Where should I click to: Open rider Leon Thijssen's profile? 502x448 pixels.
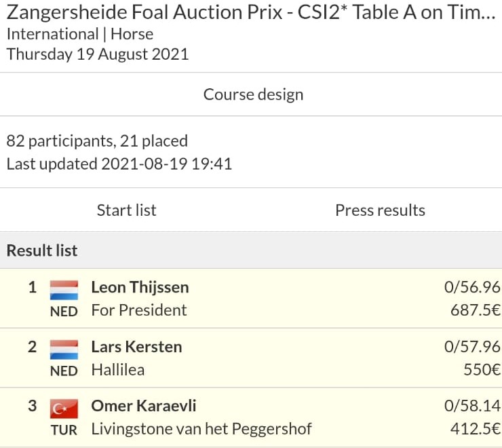140,287
